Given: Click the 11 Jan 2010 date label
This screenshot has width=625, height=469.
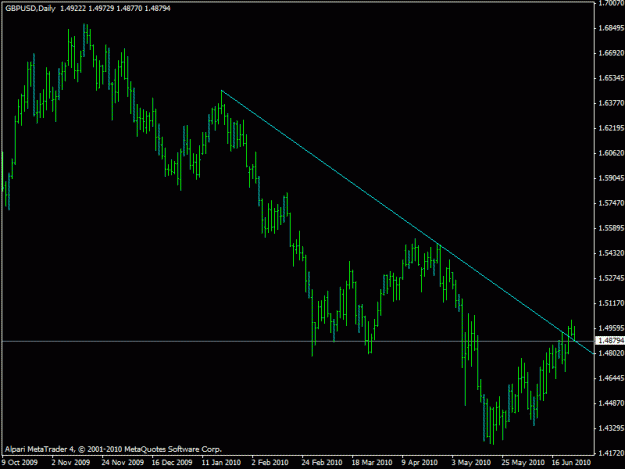Looking at the screenshot, I should tap(221, 463).
